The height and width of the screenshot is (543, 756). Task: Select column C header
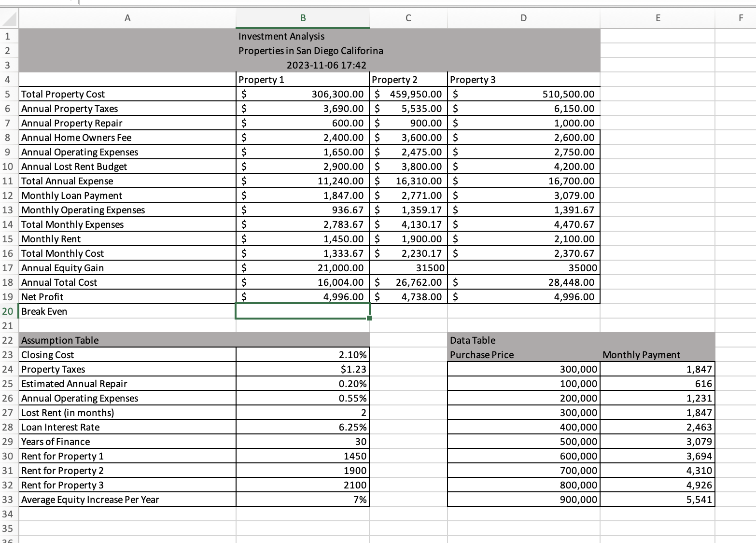[408, 18]
